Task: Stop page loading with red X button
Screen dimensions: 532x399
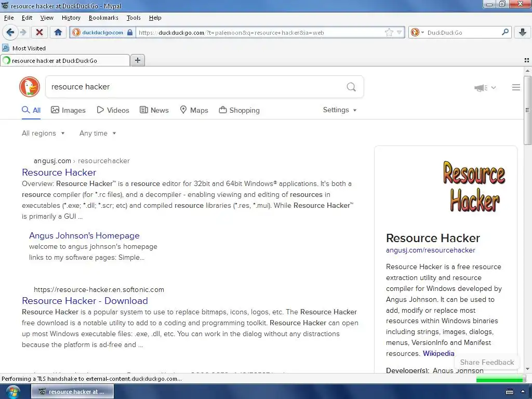Action: click(x=39, y=32)
